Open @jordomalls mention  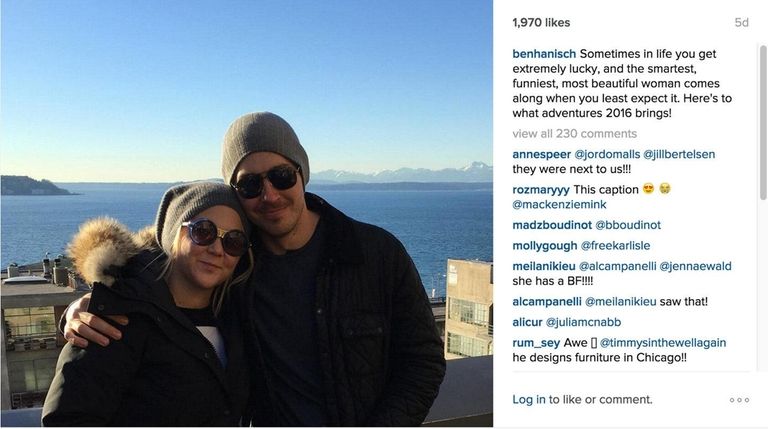coord(606,154)
